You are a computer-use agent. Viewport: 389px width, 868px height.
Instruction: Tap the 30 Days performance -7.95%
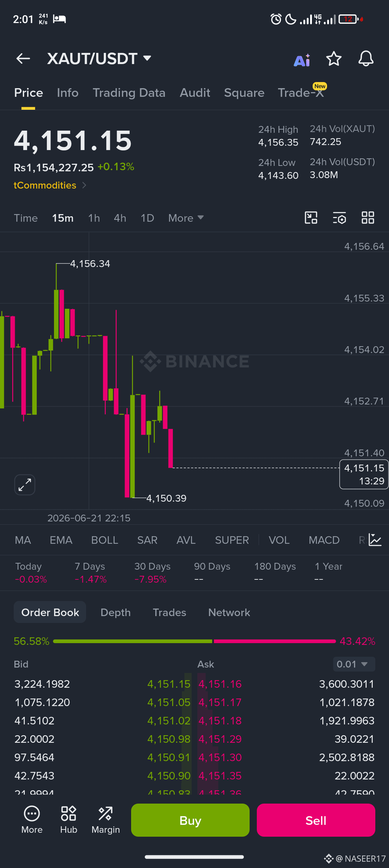pyautogui.click(x=152, y=573)
